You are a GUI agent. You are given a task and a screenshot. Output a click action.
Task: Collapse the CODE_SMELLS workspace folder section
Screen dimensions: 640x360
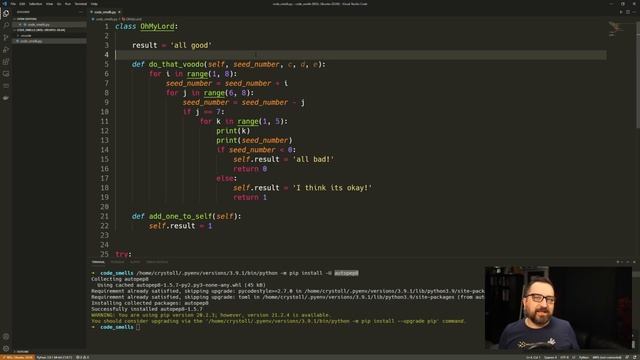[49, 30]
